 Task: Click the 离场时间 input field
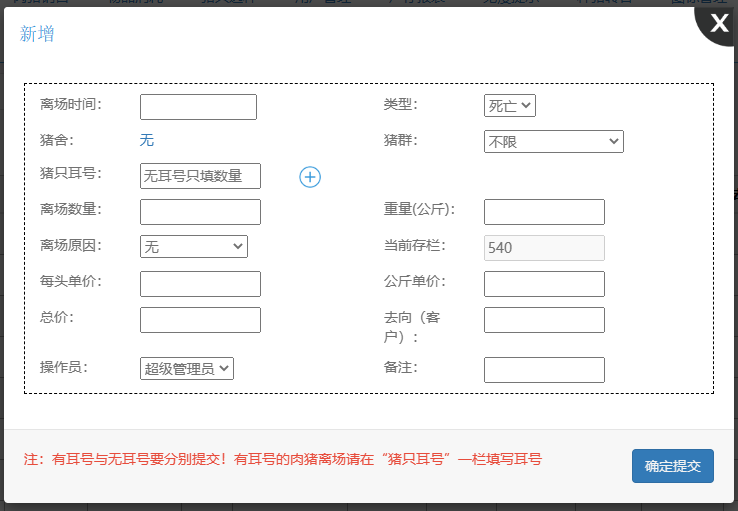point(198,107)
